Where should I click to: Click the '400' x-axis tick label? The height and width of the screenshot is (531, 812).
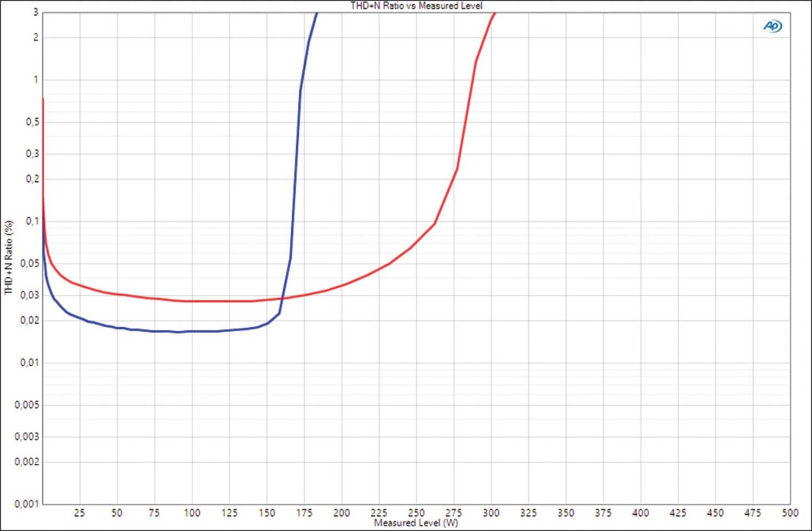point(640,513)
